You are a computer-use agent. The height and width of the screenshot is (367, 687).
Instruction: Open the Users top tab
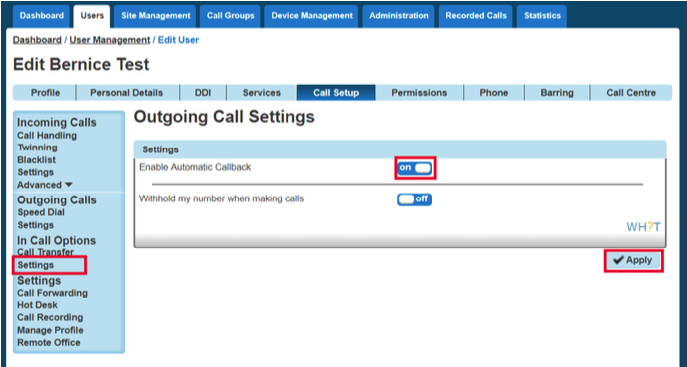coord(92,16)
